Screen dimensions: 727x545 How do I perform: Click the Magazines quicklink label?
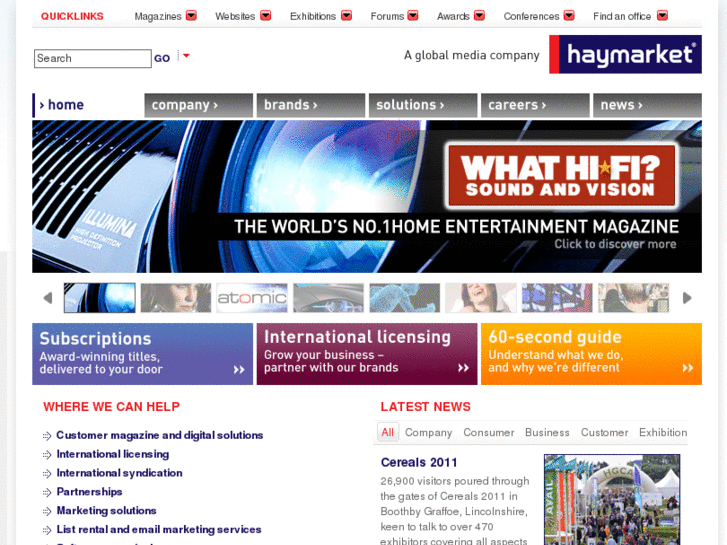point(158,16)
